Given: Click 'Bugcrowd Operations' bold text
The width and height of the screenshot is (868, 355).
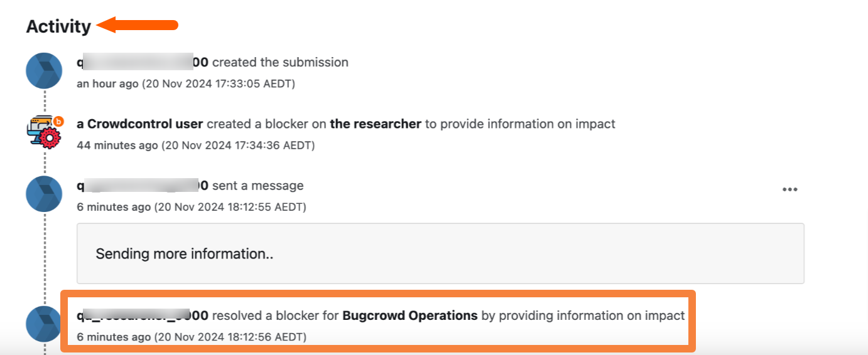Looking at the screenshot, I should point(410,315).
